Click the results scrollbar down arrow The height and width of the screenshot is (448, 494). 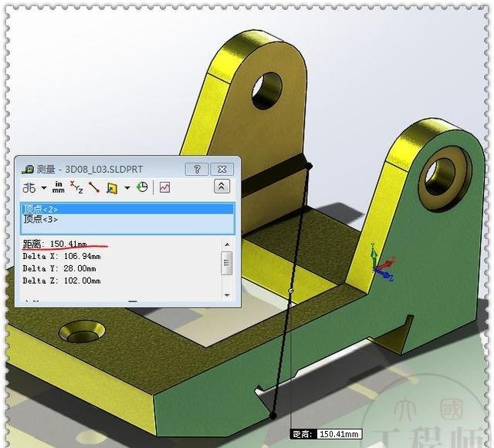(x=227, y=295)
